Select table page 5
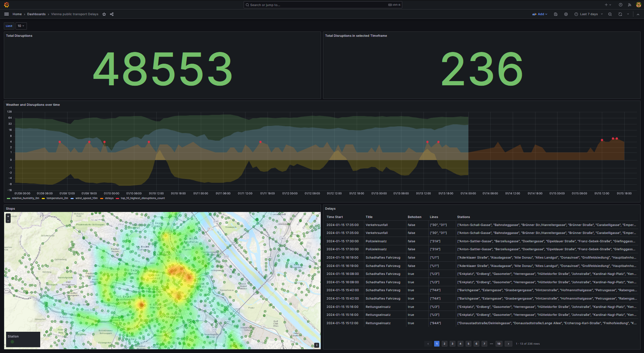644x353 pixels. (x=468, y=344)
